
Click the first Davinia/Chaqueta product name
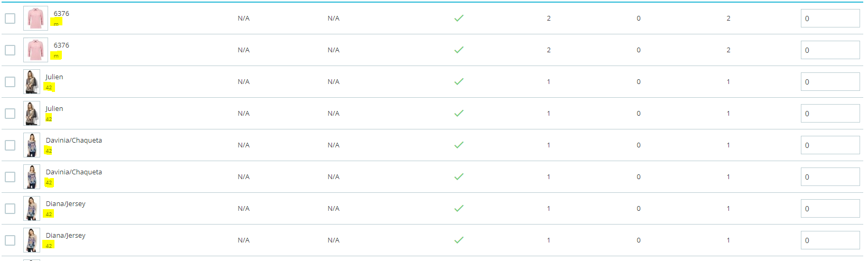tap(74, 141)
